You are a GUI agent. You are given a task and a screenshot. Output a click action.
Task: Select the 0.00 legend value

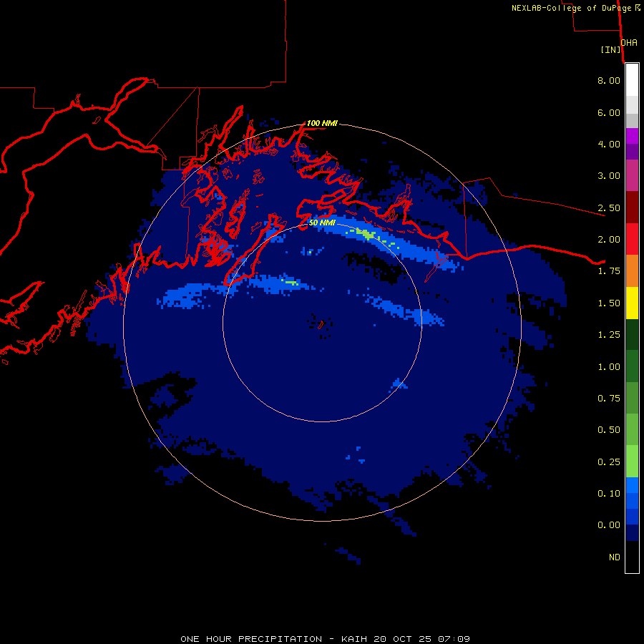(x=609, y=525)
